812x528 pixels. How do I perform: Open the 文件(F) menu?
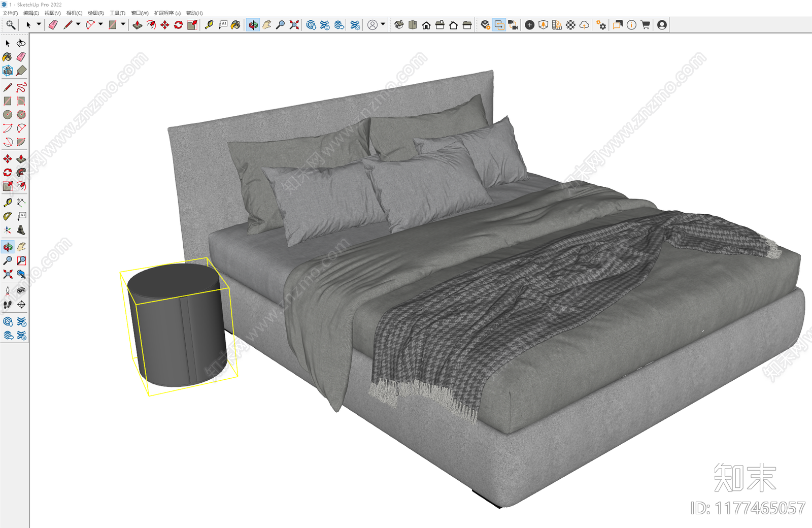coord(10,13)
